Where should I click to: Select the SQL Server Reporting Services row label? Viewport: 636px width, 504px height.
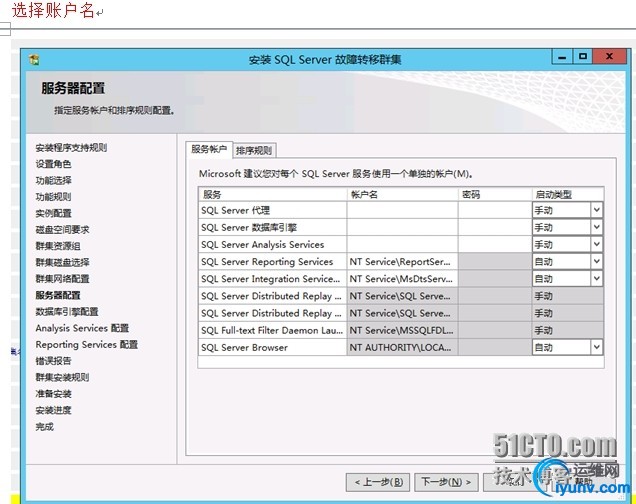[x=267, y=262]
